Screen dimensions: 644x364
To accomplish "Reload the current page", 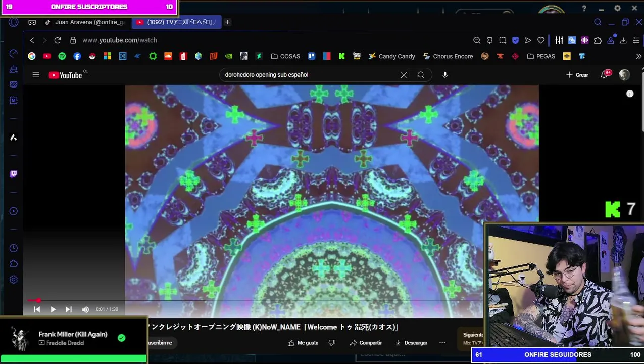I will [x=58, y=40].
